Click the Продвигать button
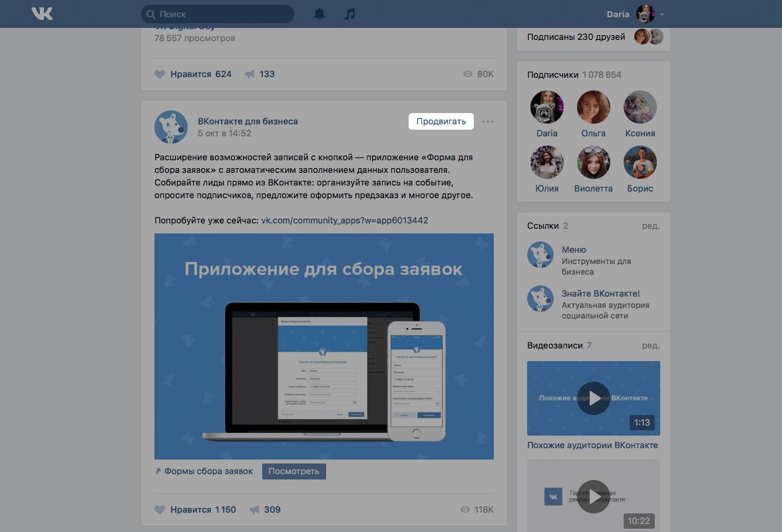This screenshot has width=782, height=532. click(441, 121)
